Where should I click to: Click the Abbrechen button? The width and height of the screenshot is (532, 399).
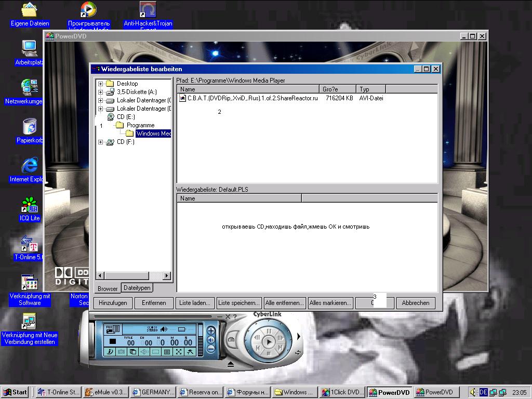click(x=416, y=303)
